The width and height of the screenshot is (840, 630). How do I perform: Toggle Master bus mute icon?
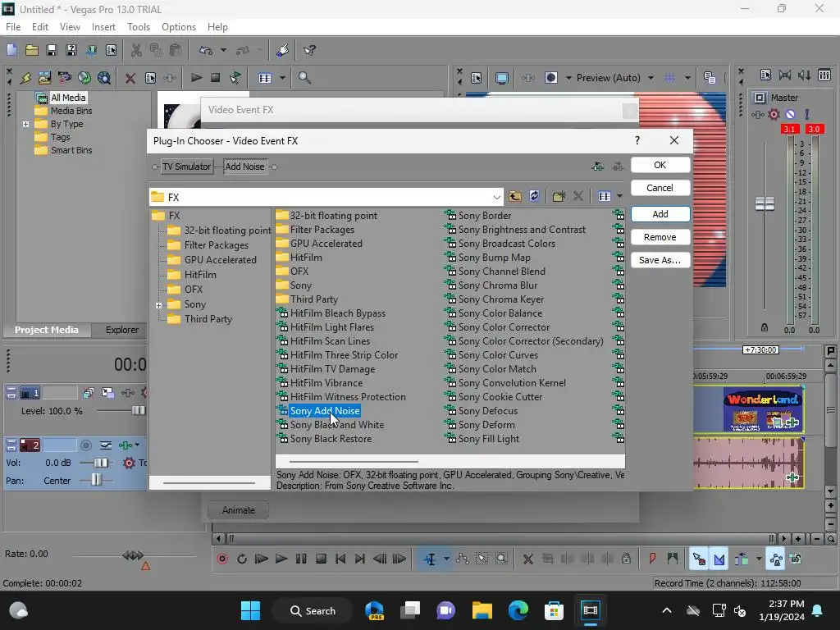[x=790, y=114]
